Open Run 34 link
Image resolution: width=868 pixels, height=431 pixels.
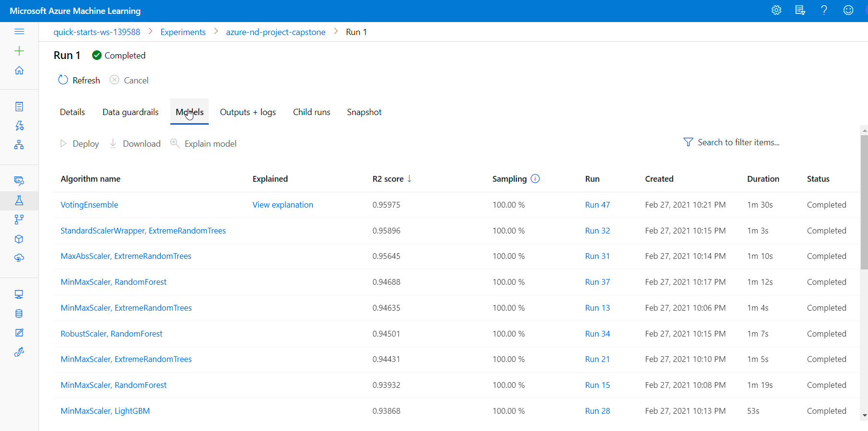tap(597, 334)
